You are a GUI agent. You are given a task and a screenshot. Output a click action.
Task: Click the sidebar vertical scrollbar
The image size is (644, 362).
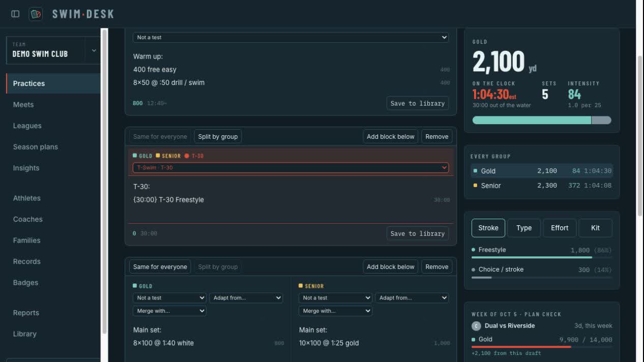coord(105,180)
